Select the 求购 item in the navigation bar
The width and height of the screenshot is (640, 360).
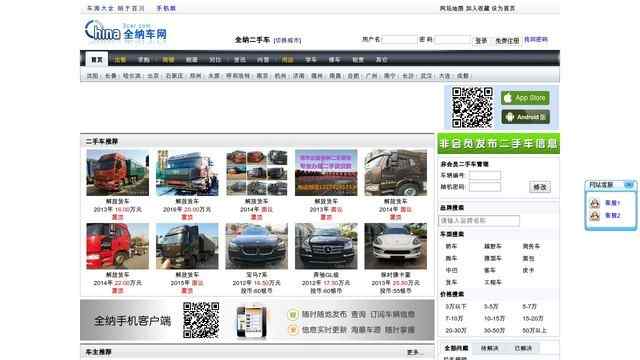coord(144,60)
